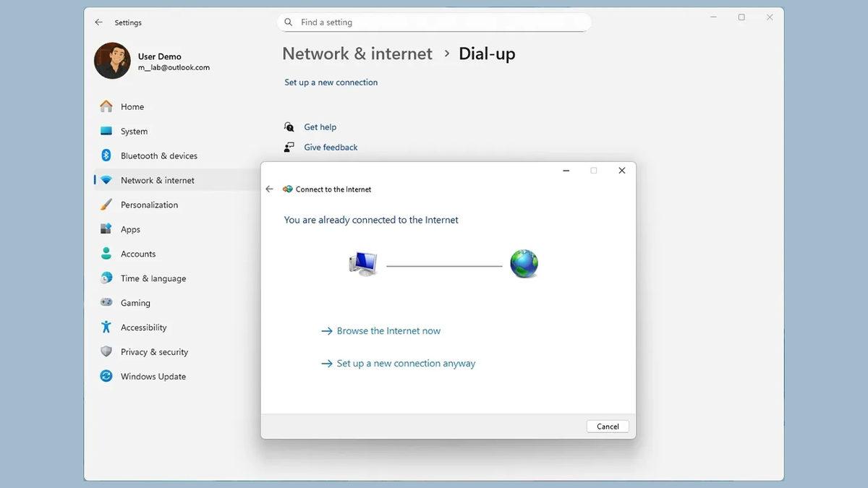Image resolution: width=868 pixels, height=488 pixels.
Task: Click the User Demo profile picture
Action: point(112,61)
